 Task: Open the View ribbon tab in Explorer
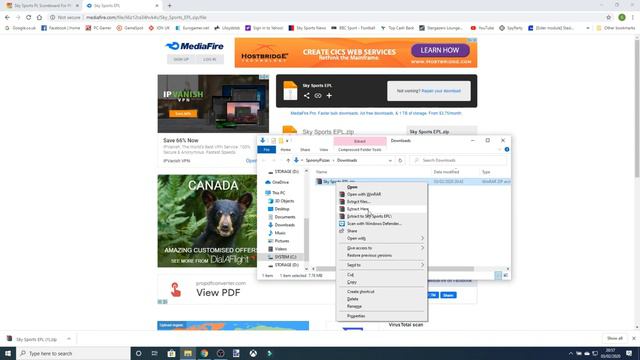(324, 150)
